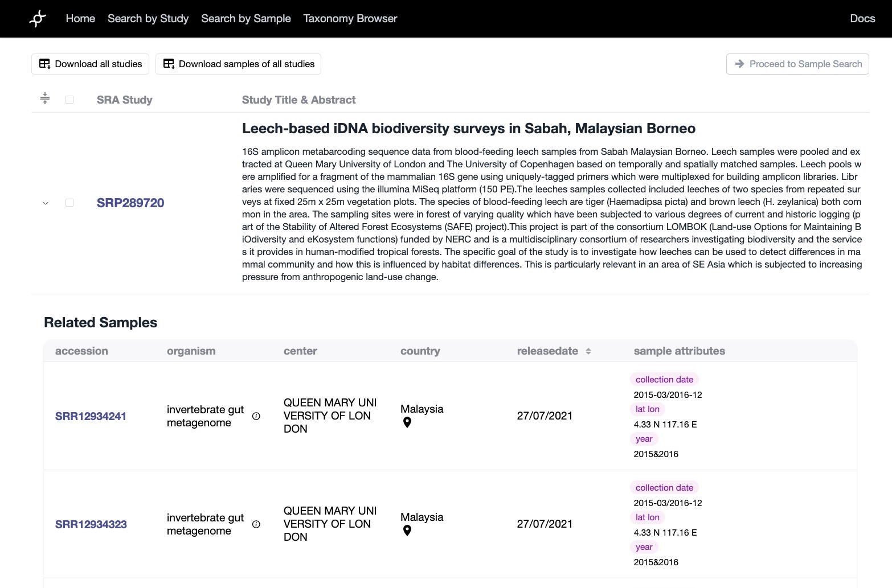Image resolution: width=892 pixels, height=588 pixels.
Task: Click lat lon tag for SRR12934241
Action: [x=648, y=409]
